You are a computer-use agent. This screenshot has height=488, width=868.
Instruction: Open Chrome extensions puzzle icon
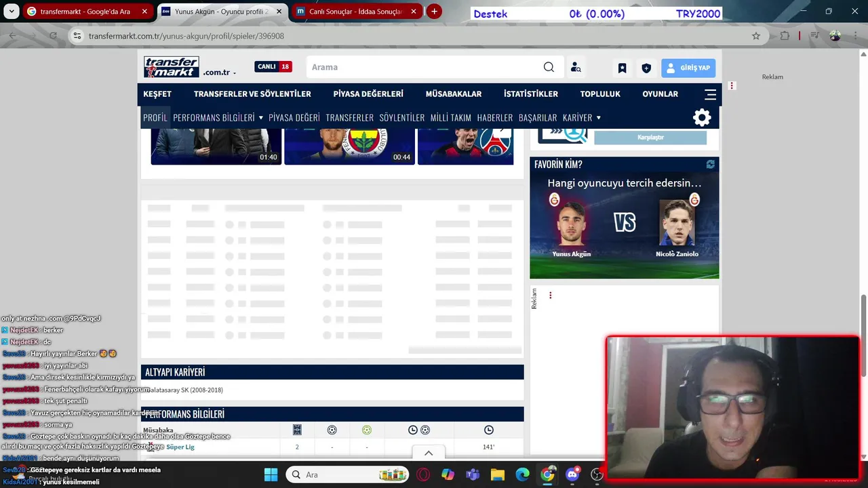coord(785,36)
